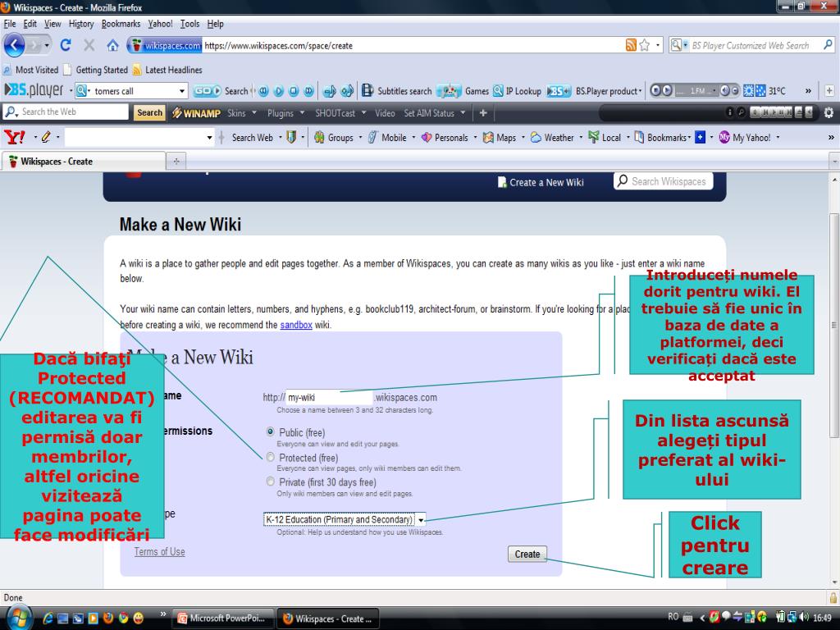Image resolution: width=840 pixels, height=630 pixels.
Task: Open the Tools menu
Action: 189,24
